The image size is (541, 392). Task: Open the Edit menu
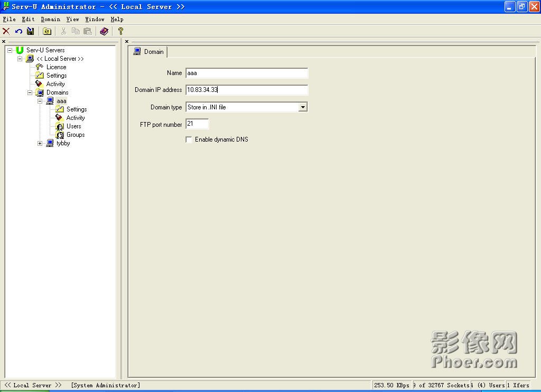29,20
